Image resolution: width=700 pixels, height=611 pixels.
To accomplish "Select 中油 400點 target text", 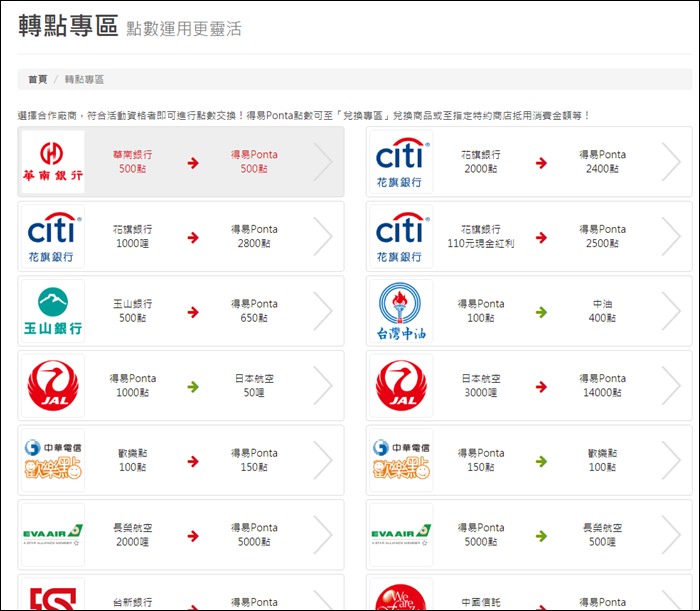I will 602,311.
